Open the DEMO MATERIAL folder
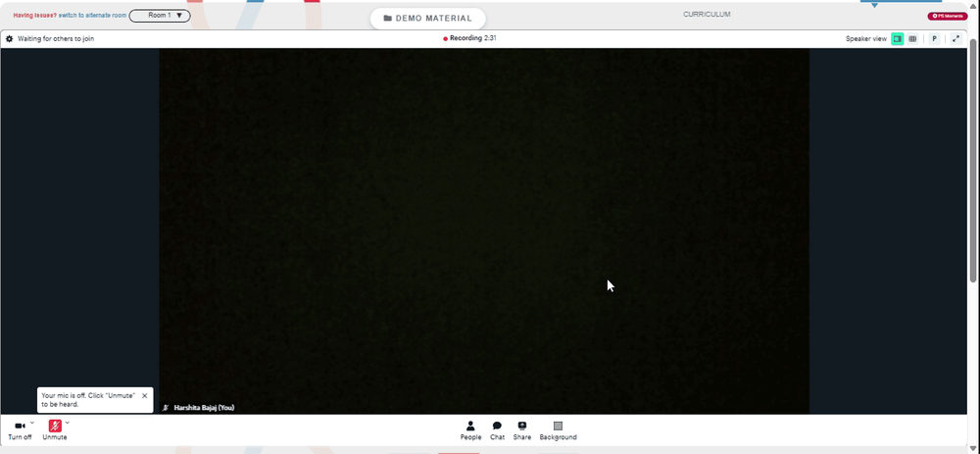The height and width of the screenshot is (454, 980). pos(427,19)
